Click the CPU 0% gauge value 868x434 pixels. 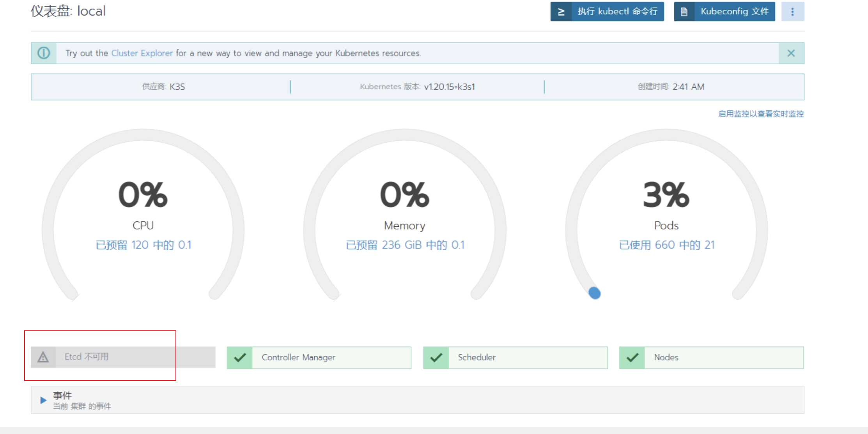click(x=143, y=195)
